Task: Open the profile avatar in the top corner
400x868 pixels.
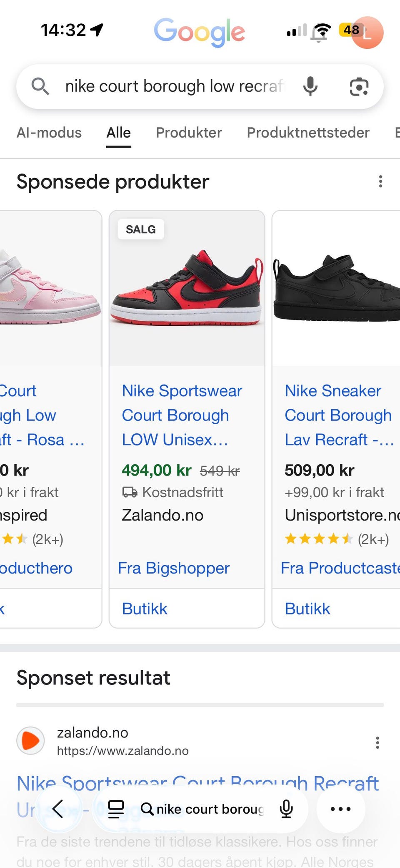Action: point(367,33)
